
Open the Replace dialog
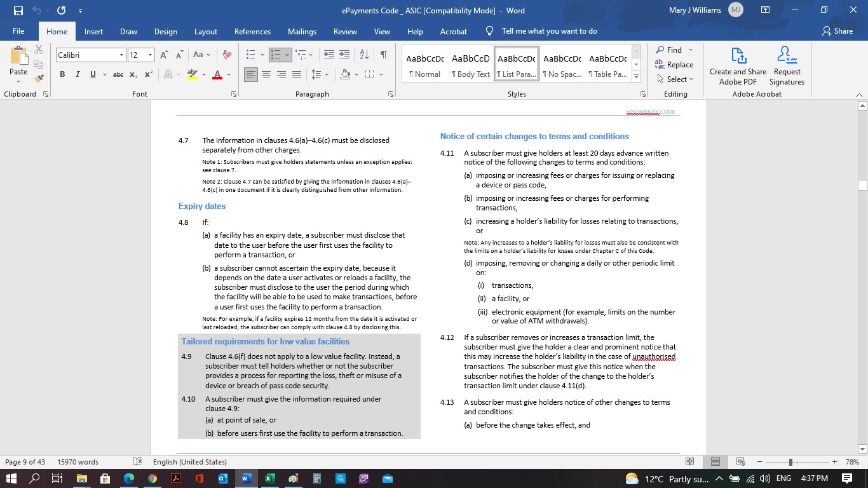[675, 64]
